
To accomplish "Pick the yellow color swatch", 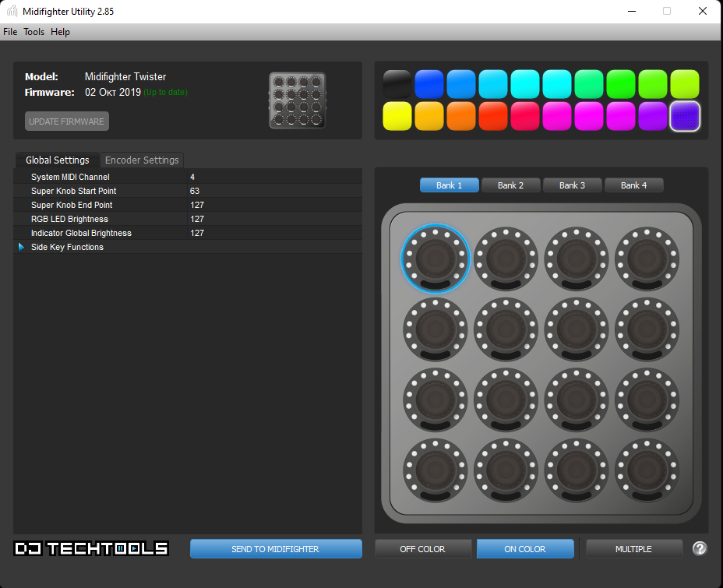I will click(397, 116).
